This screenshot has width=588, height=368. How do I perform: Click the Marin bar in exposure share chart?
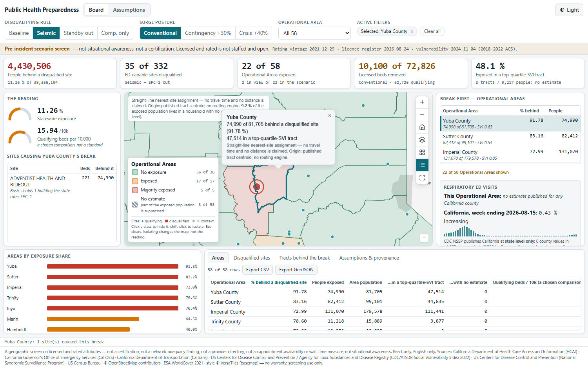coord(93,319)
